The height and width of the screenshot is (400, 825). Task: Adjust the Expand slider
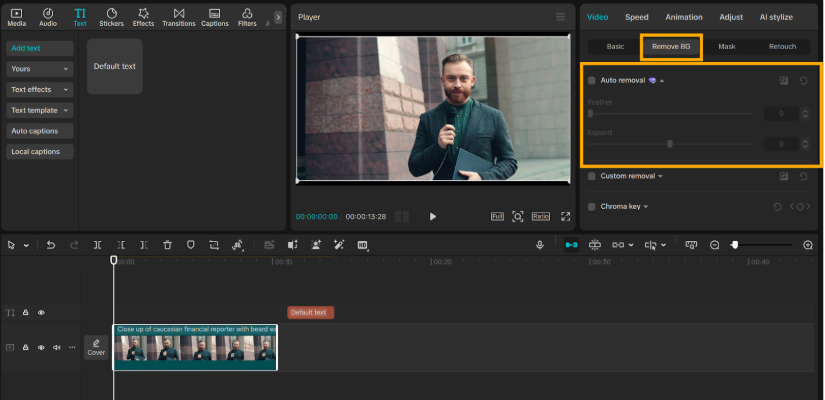pyautogui.click(x=670, y=144)
